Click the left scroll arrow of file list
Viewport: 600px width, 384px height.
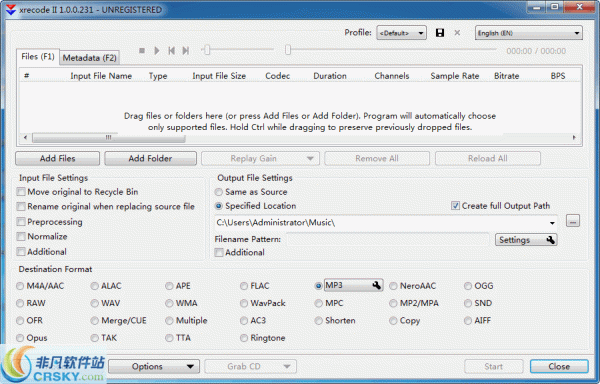click(25, 137)
